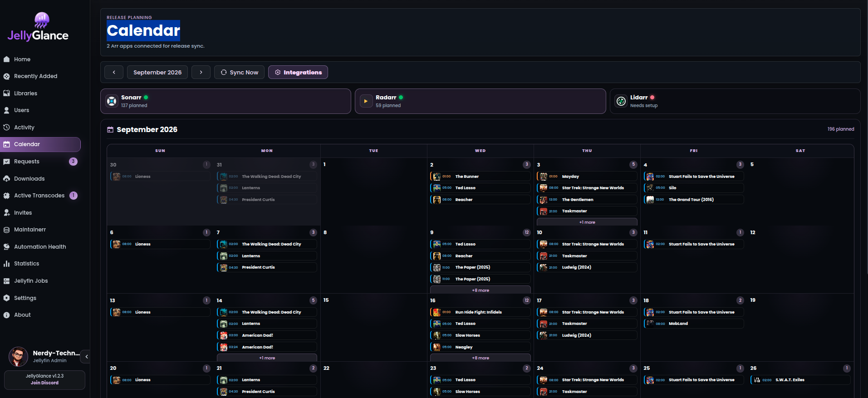868x398 pixels.
Task: Select the Jellyfin Jobs icon
Action: 7,281
